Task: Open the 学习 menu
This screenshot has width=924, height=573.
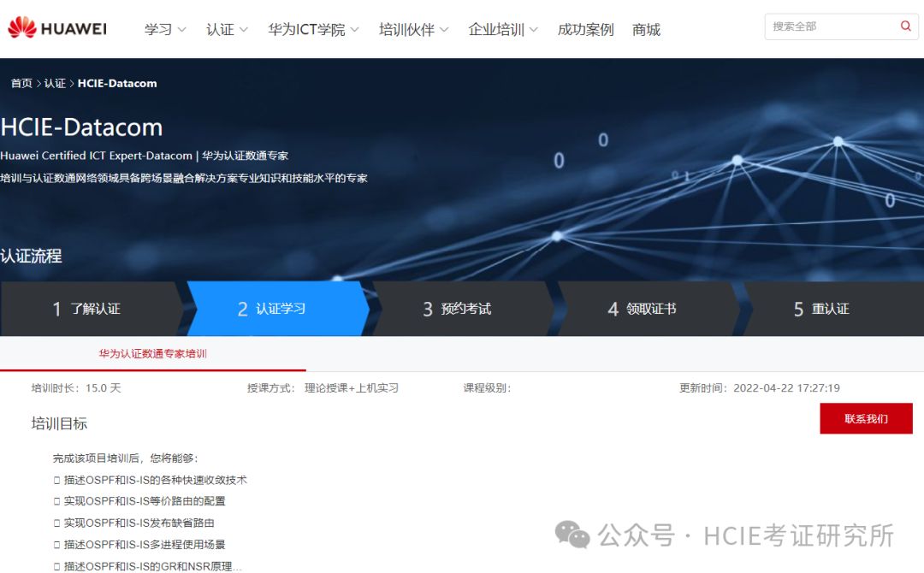Action: point(158,29)
